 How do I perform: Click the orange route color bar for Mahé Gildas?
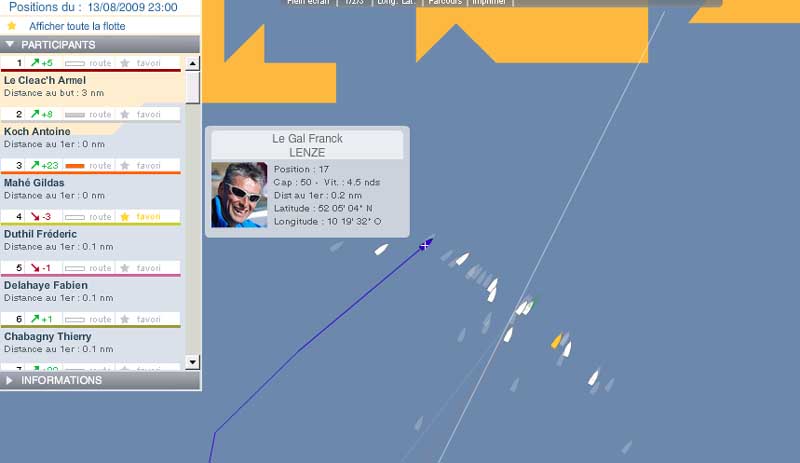(x=75, y=166)
